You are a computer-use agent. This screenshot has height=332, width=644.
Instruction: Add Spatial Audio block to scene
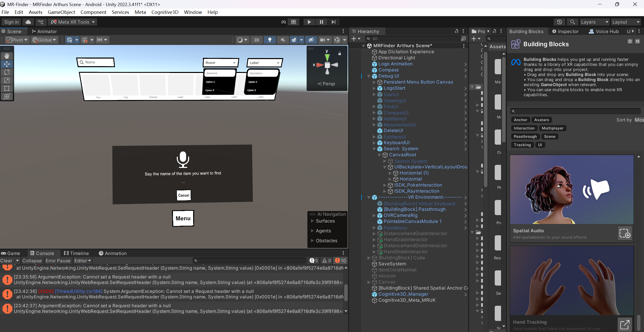[x=625, y=233]
